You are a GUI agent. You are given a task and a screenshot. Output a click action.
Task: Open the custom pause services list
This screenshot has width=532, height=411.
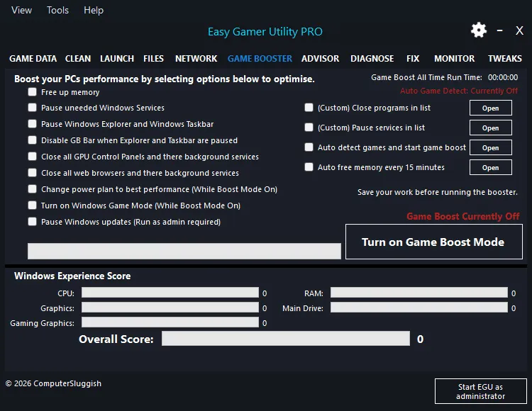point(491,128)
